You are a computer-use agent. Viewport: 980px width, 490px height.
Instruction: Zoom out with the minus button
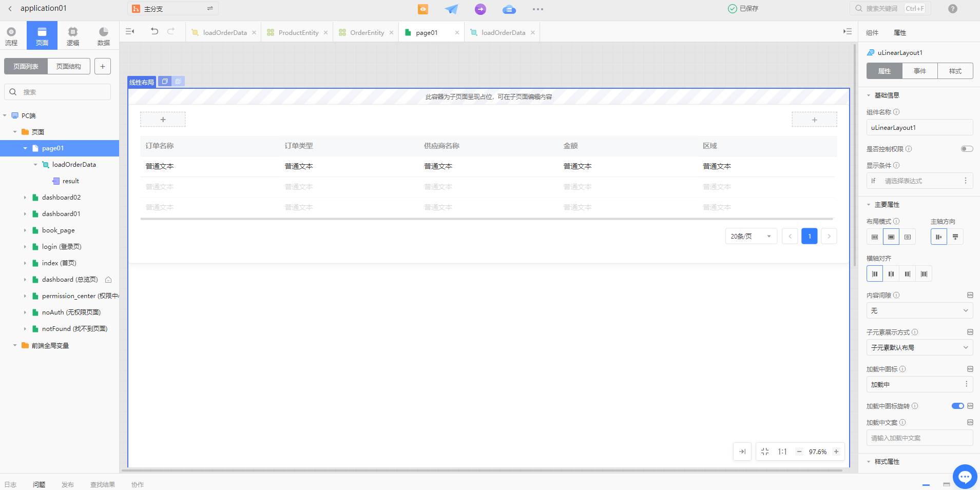tap(799, 452)
